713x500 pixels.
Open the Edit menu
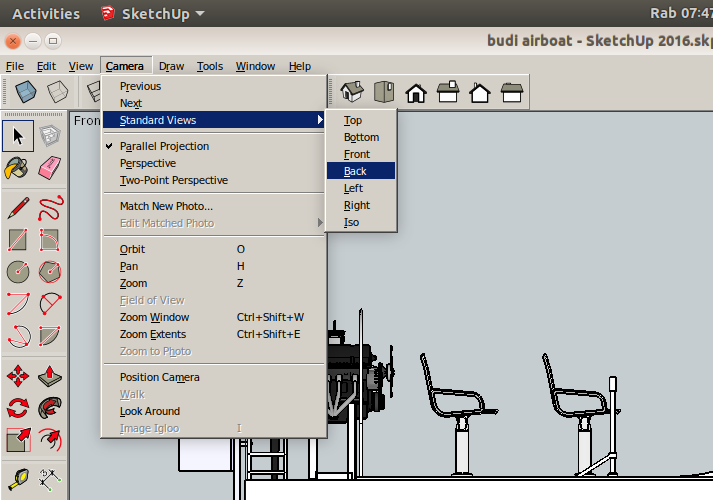pyautogui.click(x=46, y=66)
